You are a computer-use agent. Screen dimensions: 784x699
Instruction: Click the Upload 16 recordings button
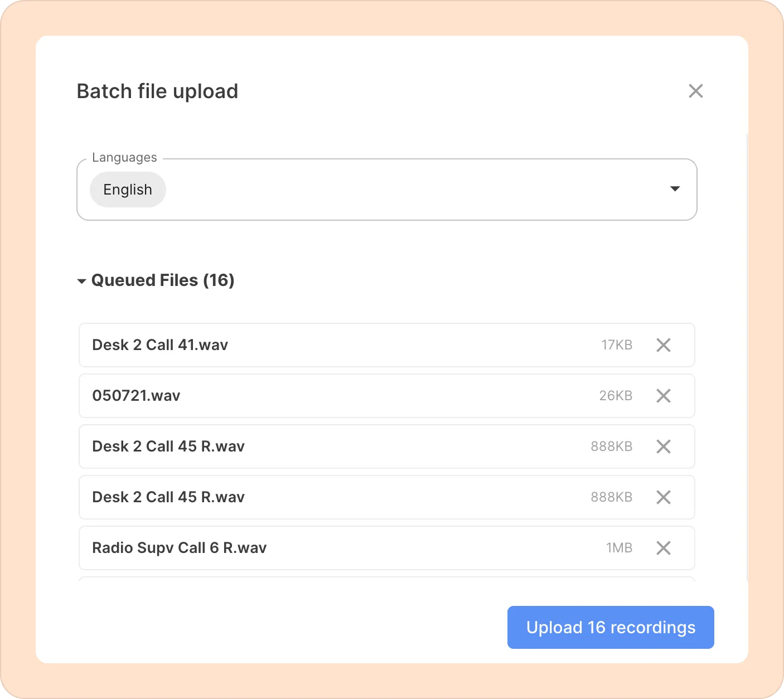point(611,627)
